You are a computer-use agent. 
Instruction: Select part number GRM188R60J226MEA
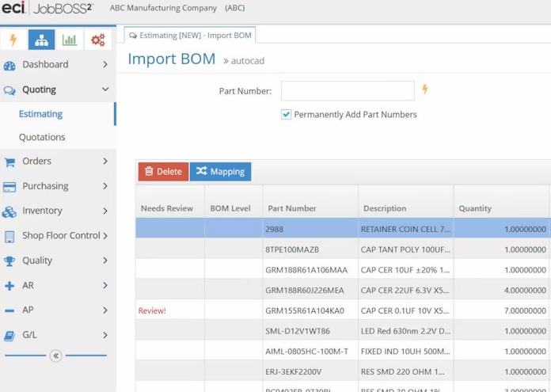(305, 291)
